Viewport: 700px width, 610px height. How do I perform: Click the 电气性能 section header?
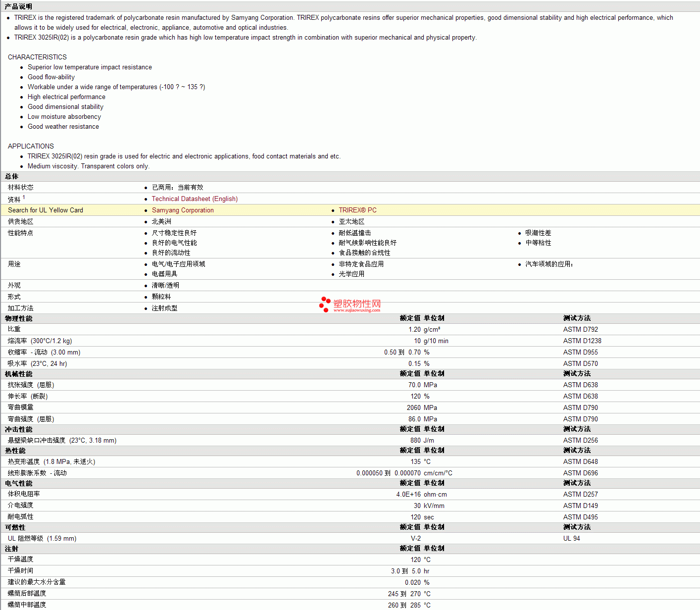(18, 483)
